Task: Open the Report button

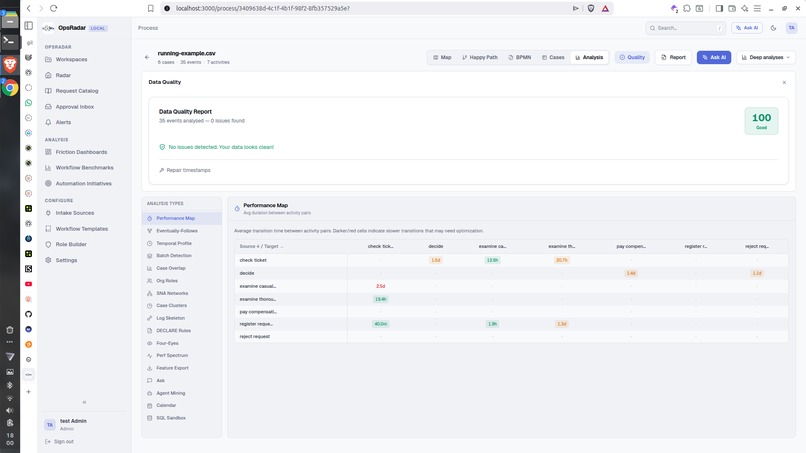Action: 673,57
